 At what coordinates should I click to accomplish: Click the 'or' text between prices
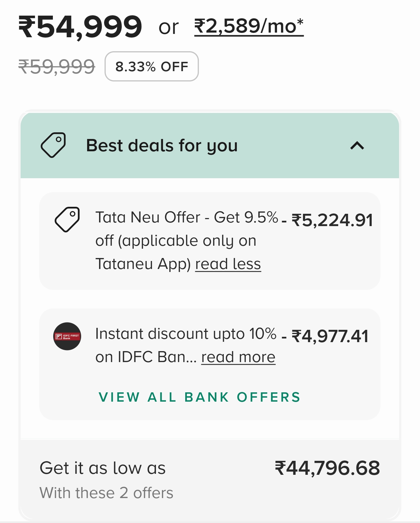click(x=169, y=27)
